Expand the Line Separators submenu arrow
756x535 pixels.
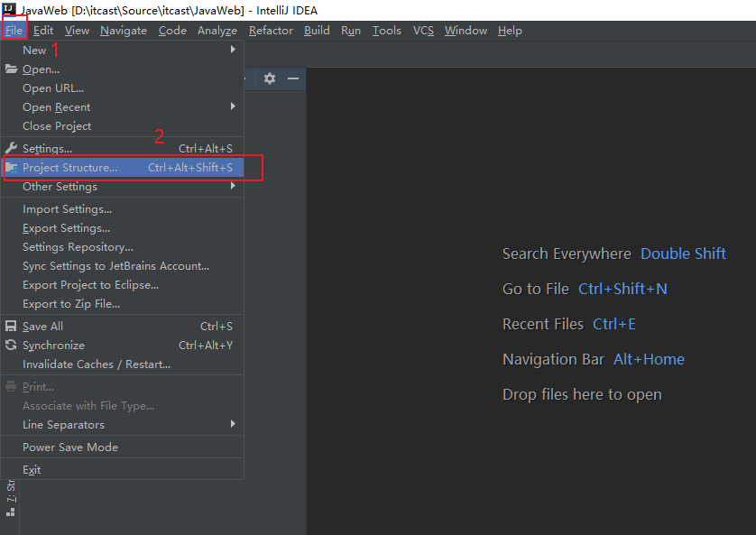point(233,424)
